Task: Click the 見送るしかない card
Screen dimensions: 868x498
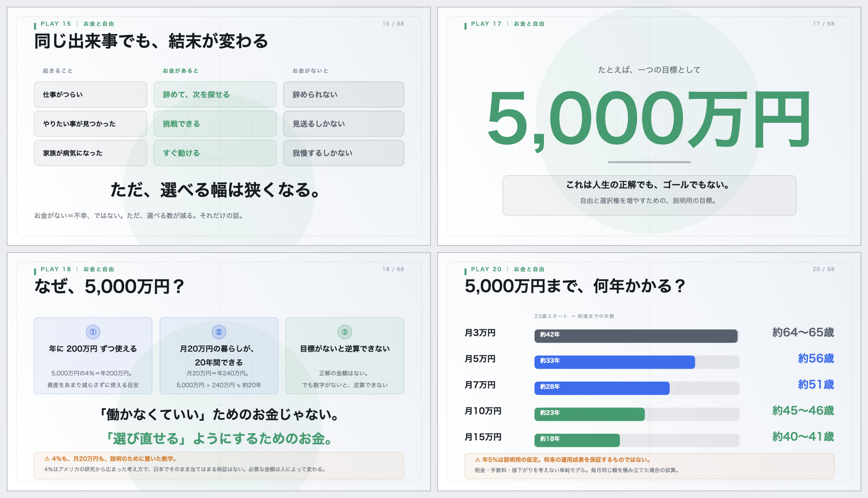Action: click(x=343, y=124)
